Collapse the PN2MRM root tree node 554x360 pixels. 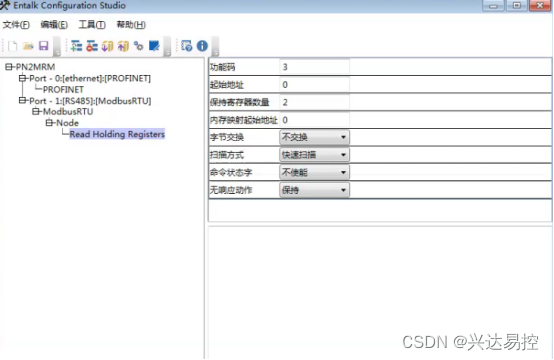(9, 67)
